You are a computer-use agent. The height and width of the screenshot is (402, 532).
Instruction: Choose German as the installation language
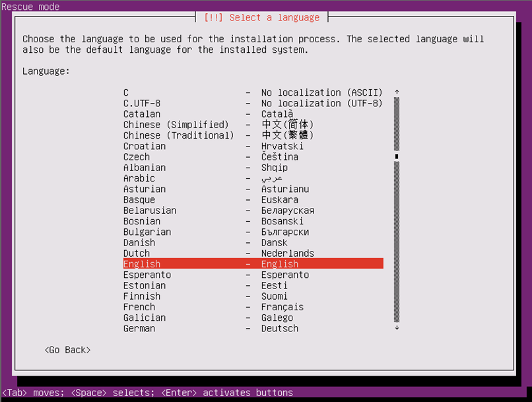pyautogui.click(x=253, y=328)
